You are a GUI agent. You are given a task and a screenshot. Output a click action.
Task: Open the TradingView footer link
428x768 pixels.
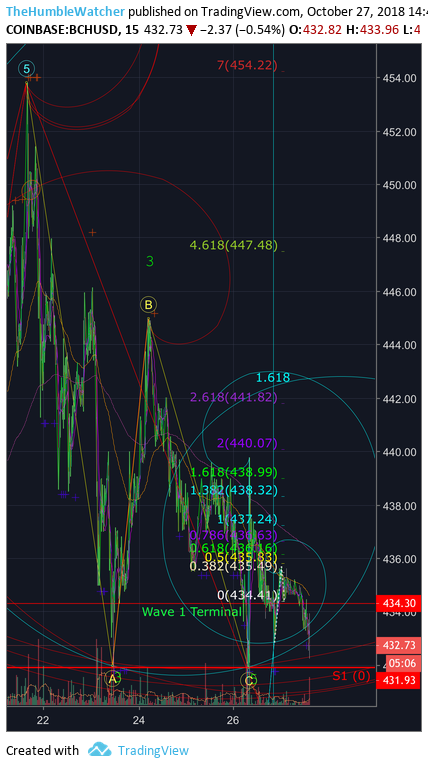click(153, 750)
